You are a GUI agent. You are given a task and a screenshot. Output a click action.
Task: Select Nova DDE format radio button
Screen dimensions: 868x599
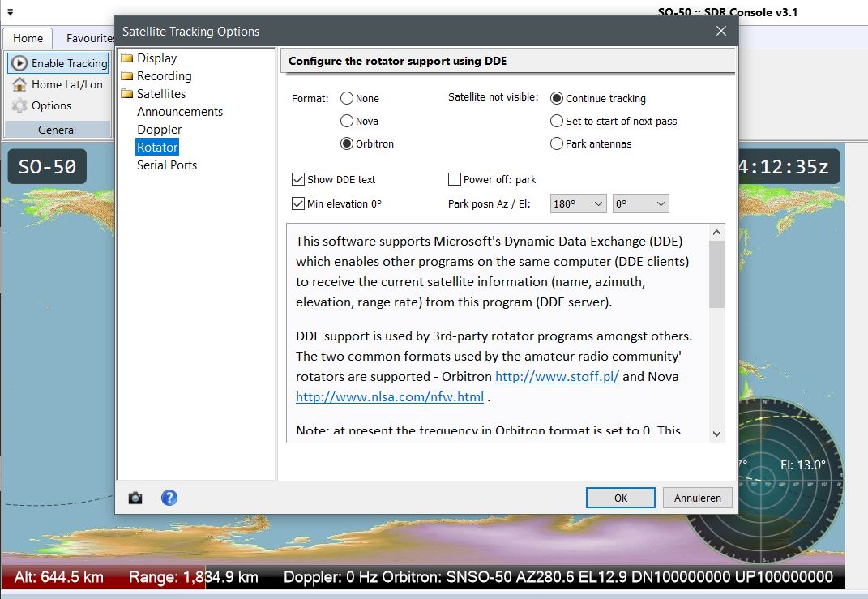[x=347, y=121]
